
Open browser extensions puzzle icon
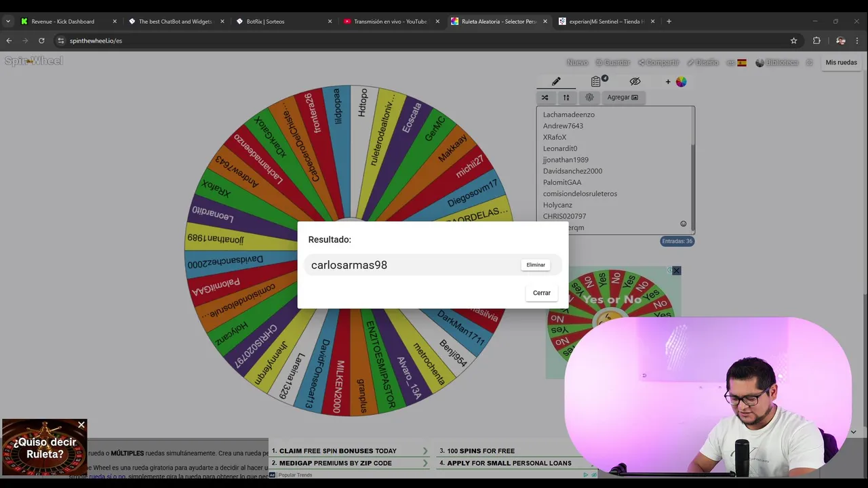coord(816,41)
